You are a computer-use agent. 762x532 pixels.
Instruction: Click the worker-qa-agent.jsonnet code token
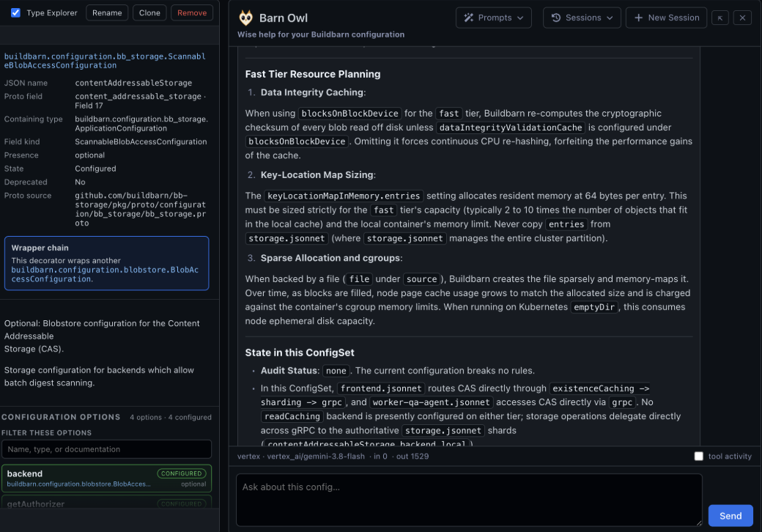click(431, 402)
